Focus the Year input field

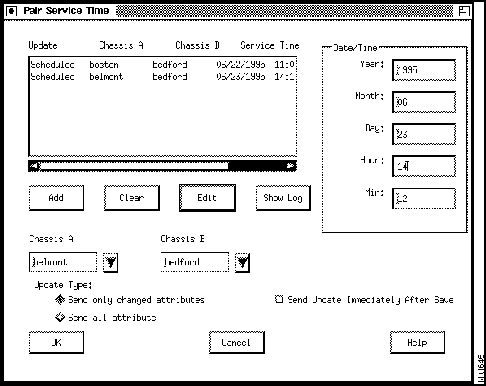[424, 70]
